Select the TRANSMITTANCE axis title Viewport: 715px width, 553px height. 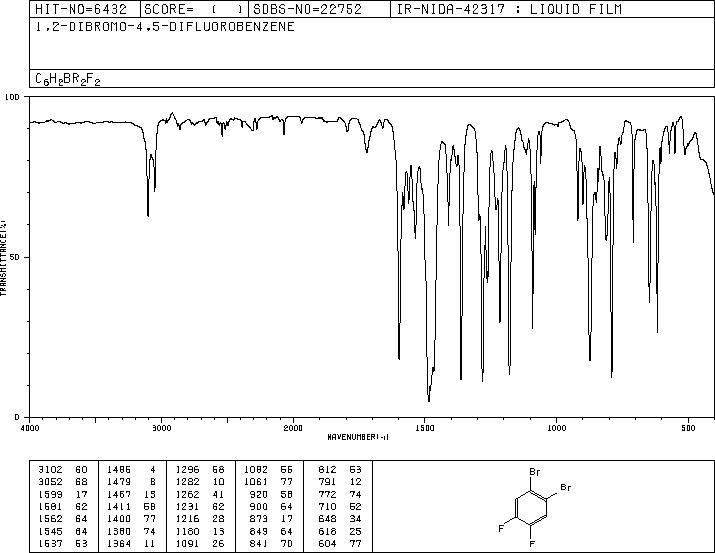(3, 258)
